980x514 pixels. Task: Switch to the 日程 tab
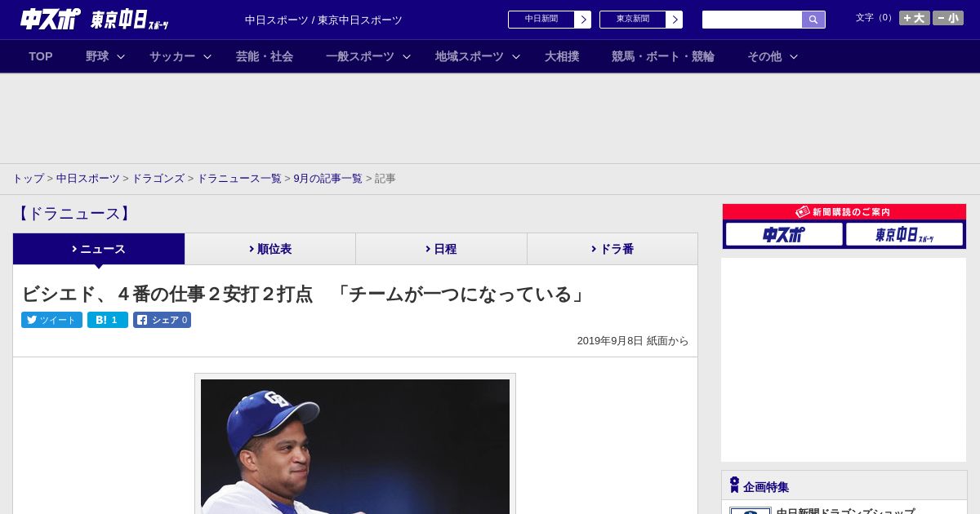pyautogui.click(x=441, y=249)
